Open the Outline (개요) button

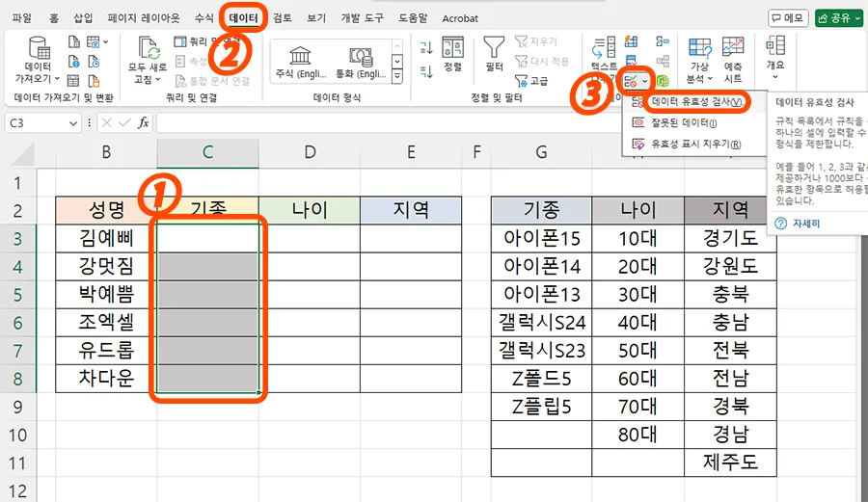pos(775,58)
